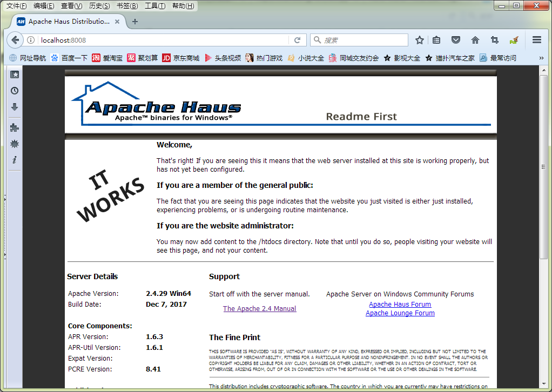Open the 网址导航 bookmark

pyautogui.click(x=28, y=58)
